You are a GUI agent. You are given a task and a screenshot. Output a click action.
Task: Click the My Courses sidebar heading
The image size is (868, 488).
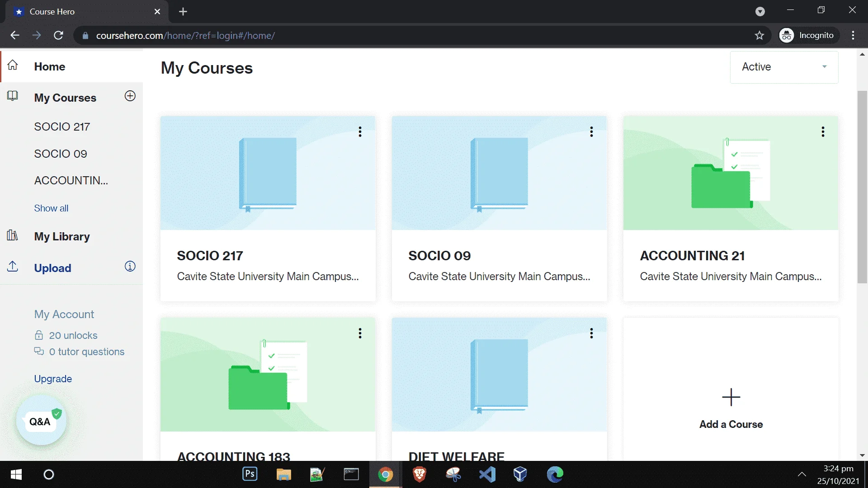(65, 98)
